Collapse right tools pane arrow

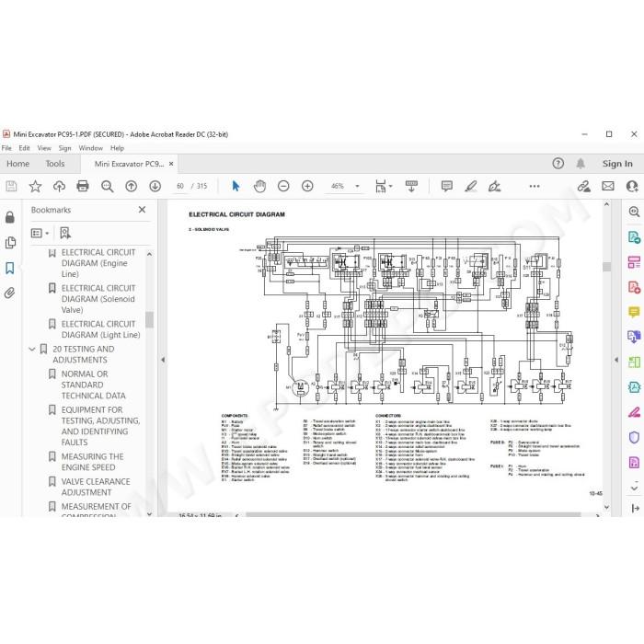coord(616,360)
